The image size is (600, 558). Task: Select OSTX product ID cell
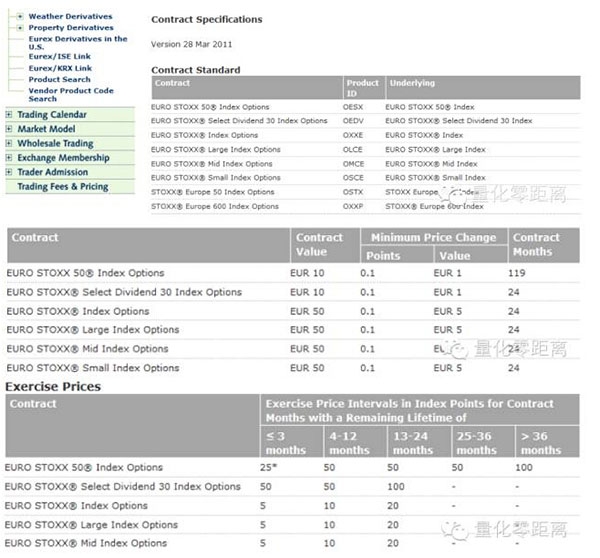(353, 192)
